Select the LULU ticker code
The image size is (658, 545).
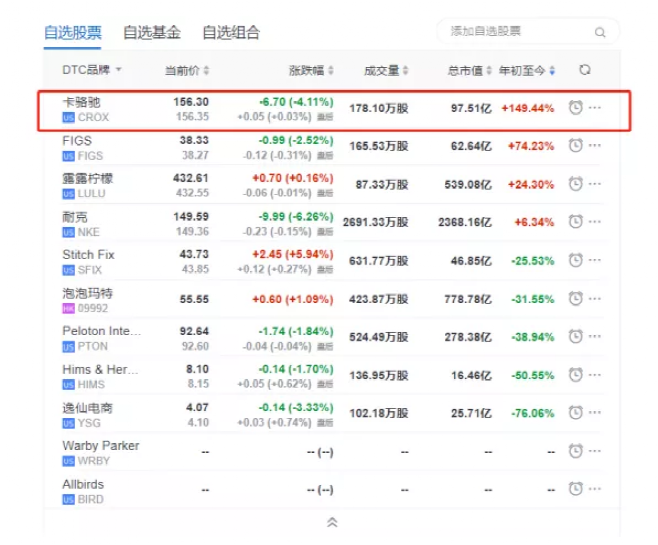91,193
